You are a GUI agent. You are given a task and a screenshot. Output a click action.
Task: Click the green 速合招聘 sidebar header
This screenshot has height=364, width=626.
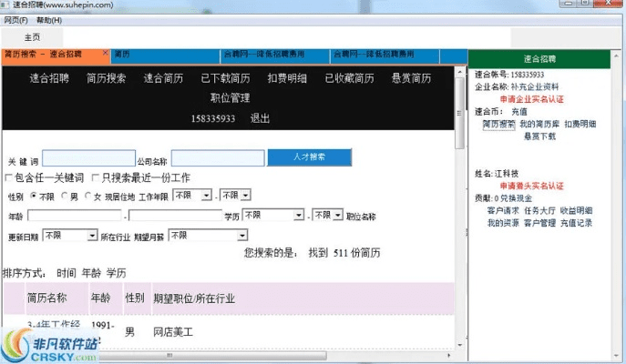pos(539,59)
